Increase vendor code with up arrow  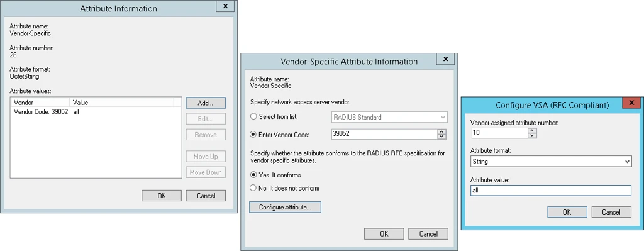coord(442,131)
